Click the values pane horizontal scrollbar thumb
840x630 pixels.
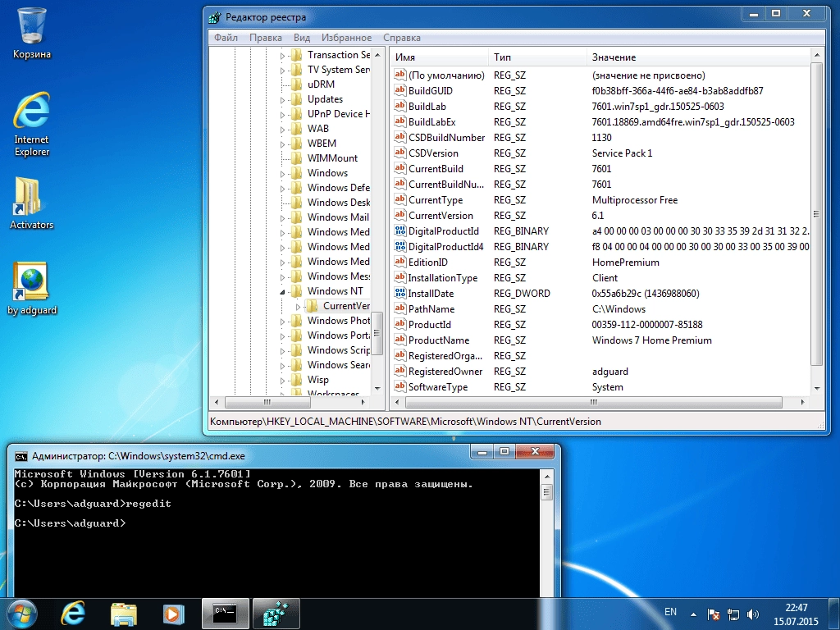pyautogui.click(x=592, y=402)
